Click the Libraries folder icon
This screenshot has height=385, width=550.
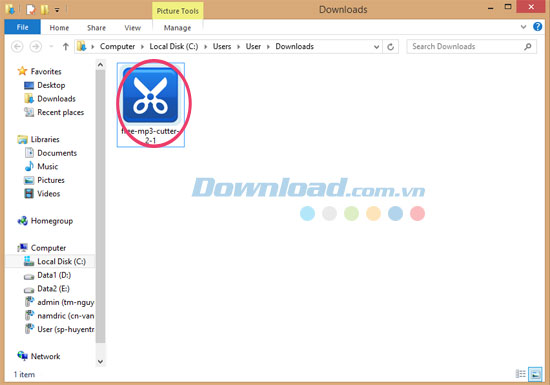point(22,139)
